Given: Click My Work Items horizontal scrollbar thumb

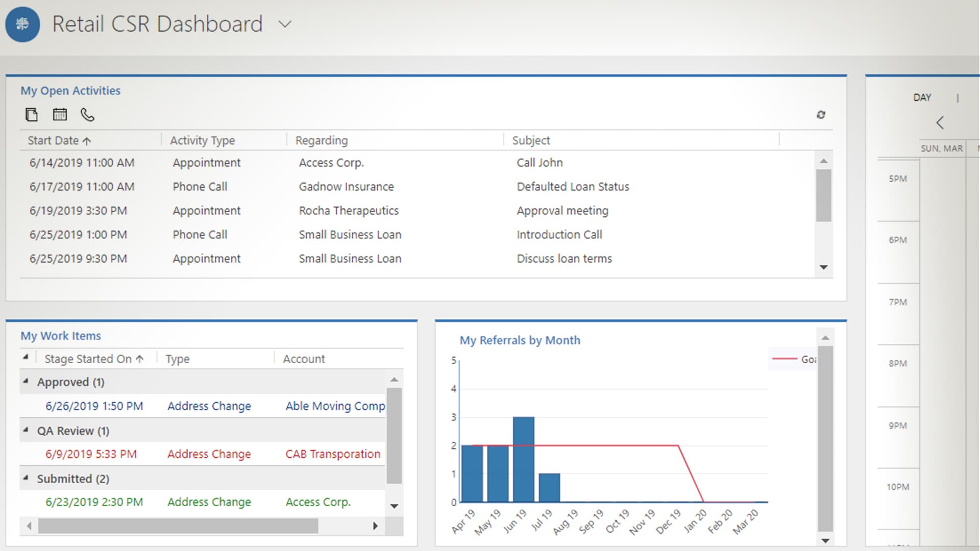Looking at the screenshot, I should [178, 525].
